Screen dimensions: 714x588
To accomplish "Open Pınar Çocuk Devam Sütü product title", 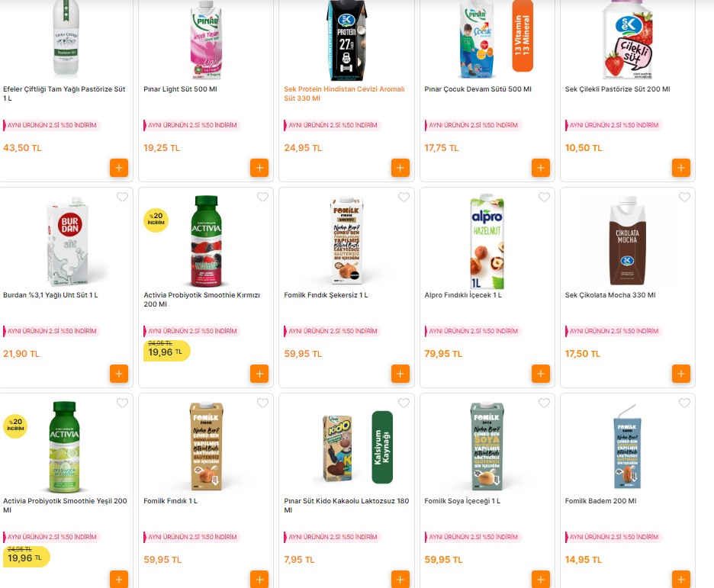I will [478, 89].
